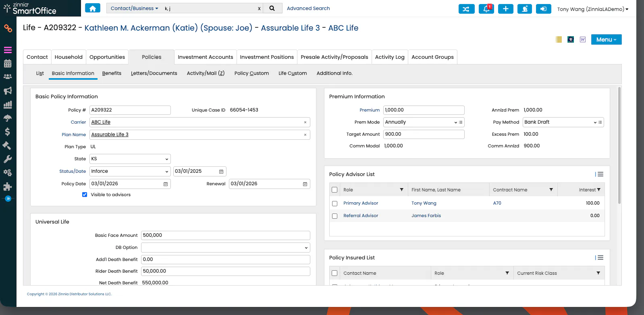Open the puzzle piece icon in the sidebar

8,187
